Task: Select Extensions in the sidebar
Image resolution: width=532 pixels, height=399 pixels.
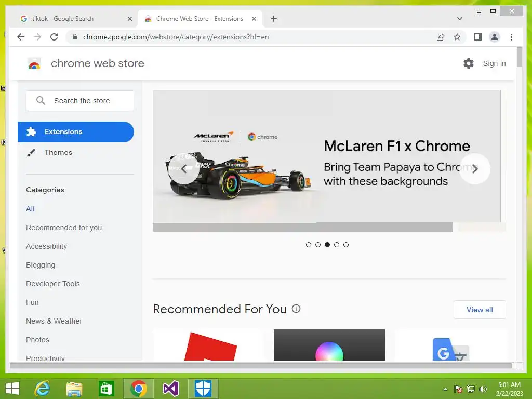Action: tap(76, 131)
